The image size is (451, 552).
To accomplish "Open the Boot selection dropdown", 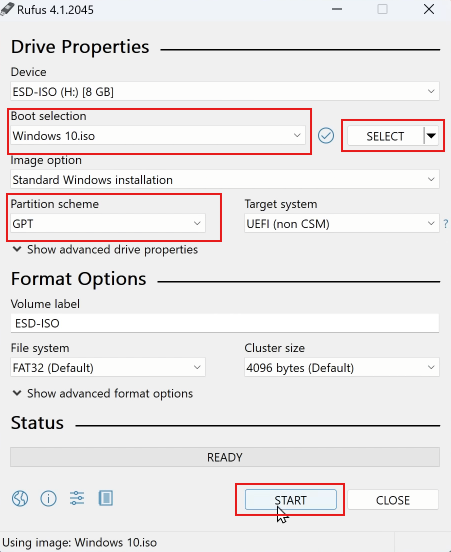I will coord(158,136).
